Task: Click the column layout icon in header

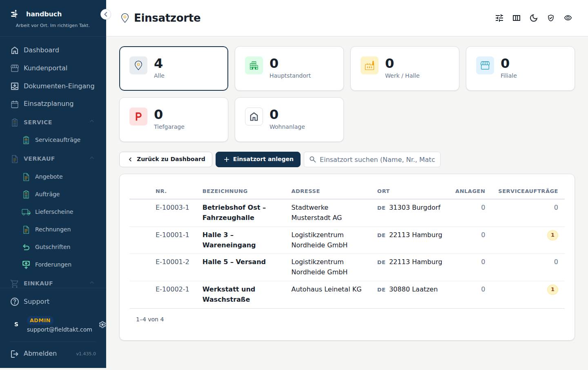Action: [x=517, y=18]
